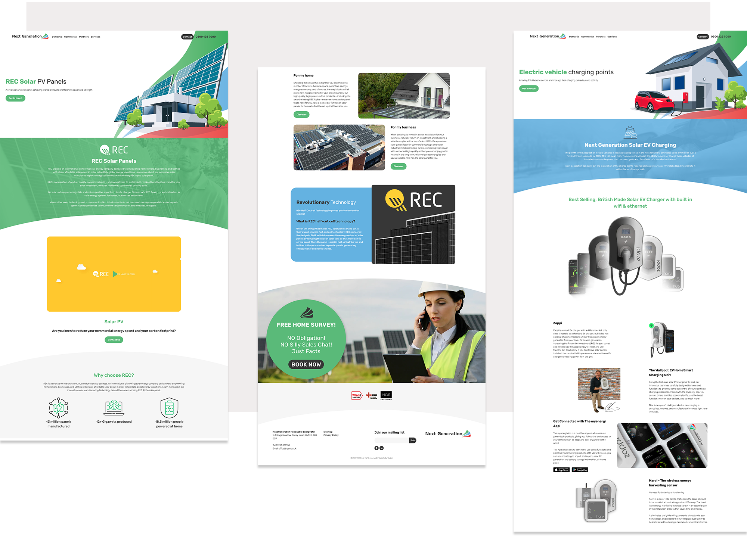Viewport: 747px width, 560px height.
Task: Click the REC panels image beside Revolutionary Technology
Action: point(413,224)
